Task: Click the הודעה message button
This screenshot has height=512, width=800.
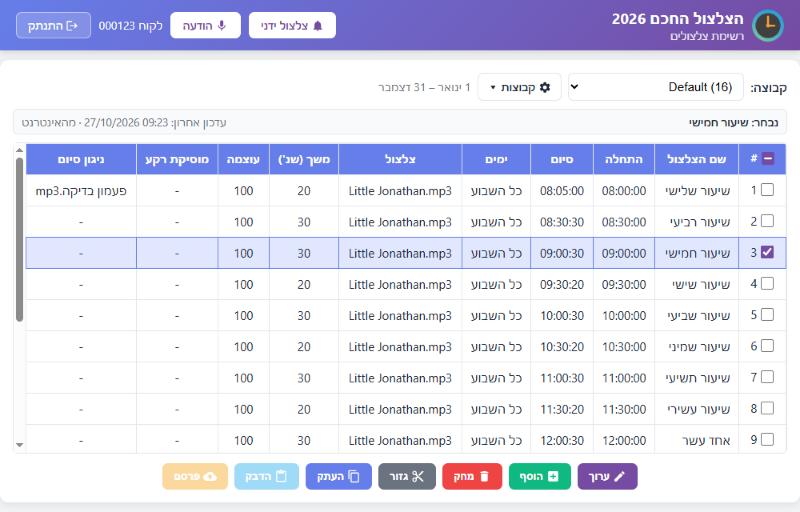Action: 205,25
